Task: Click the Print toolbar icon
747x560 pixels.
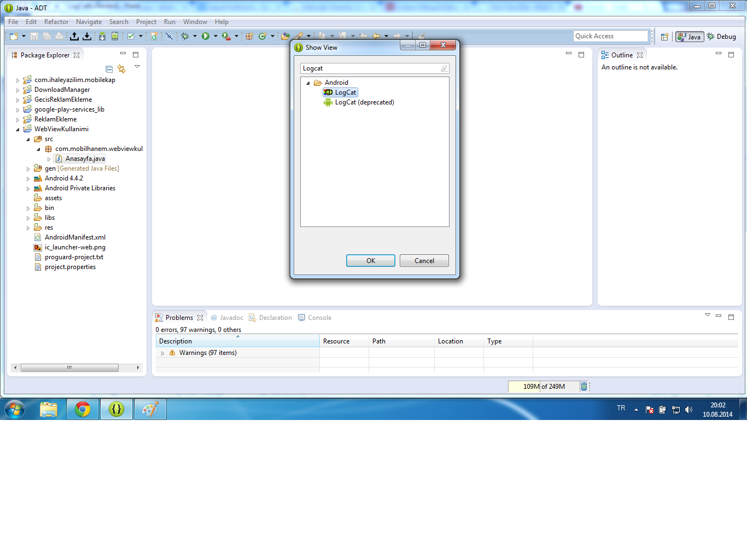Action: click(x=59, y=36)
